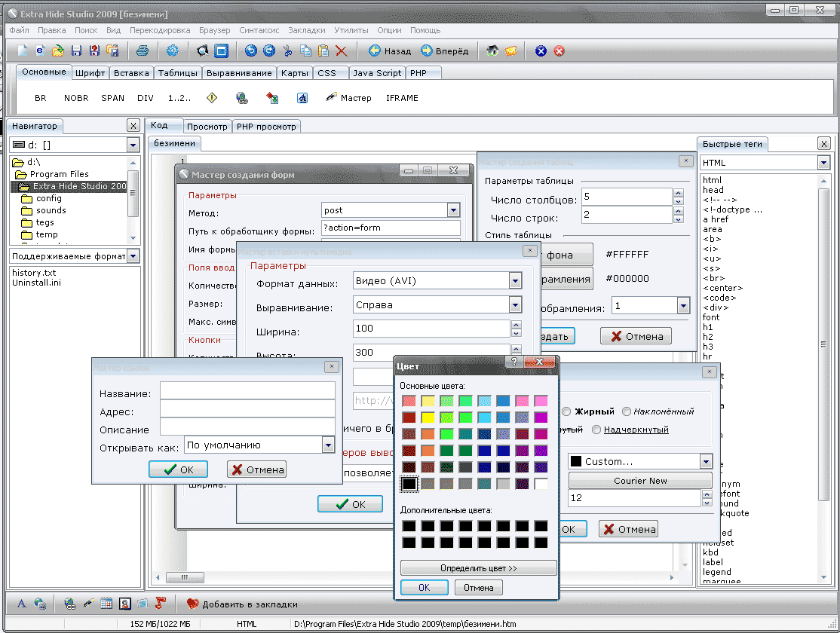Click the calendar table icon in bottom toolbar
Image resolution: width=840 pixels, height=633 pixels.
(106, 604)
